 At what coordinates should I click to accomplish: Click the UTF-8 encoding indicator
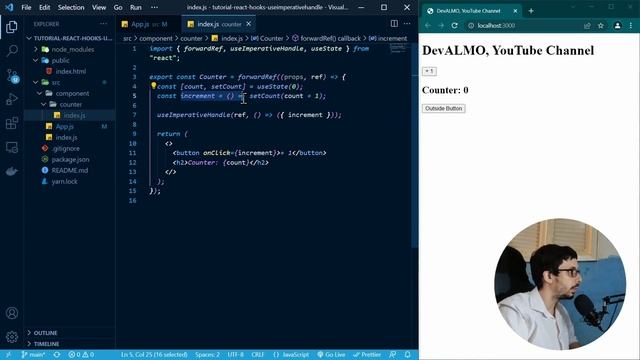(236, 355)
